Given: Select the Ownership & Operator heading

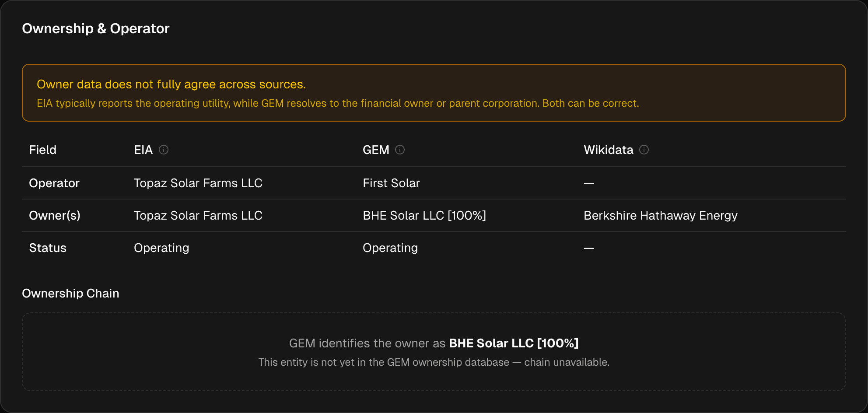Looking at the screenshot, I should [96, 28].
